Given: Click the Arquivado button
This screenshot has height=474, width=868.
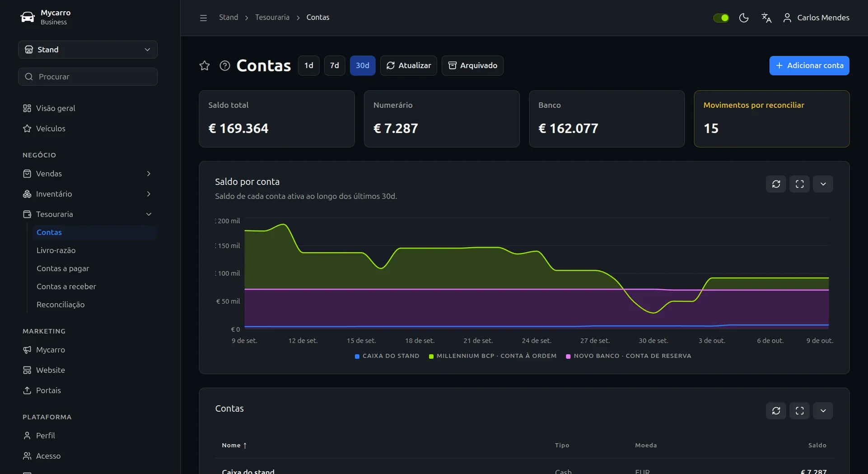Looking at the screenshot, I should click(472, 66).
